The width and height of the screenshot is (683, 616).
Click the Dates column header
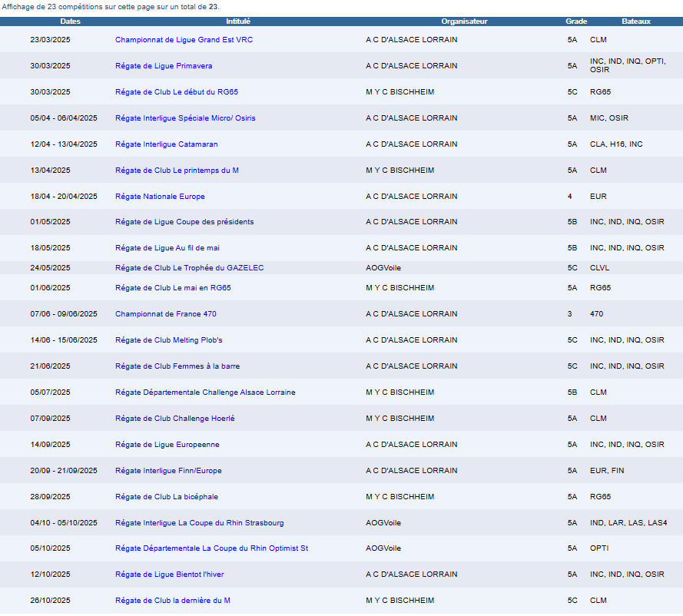(70, 22)
